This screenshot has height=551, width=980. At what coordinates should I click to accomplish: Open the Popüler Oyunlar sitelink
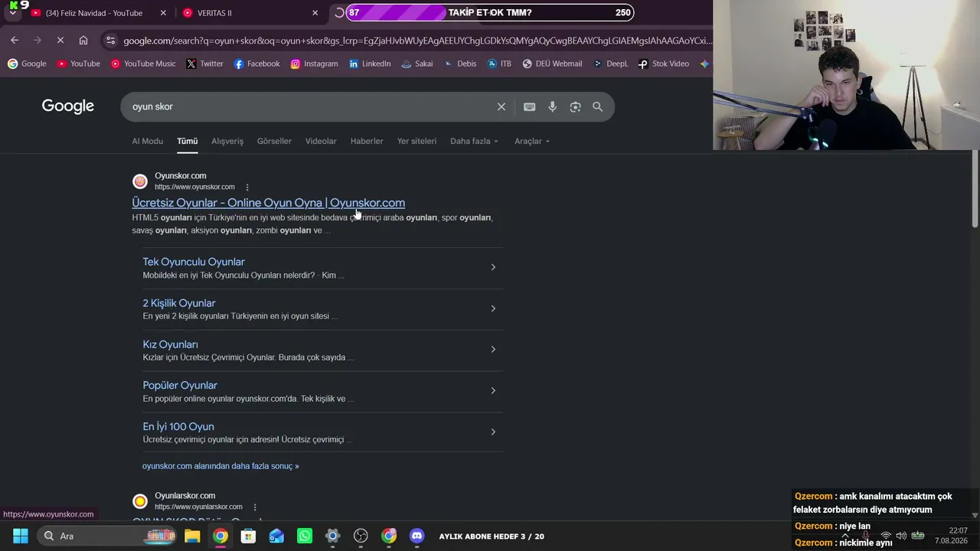(x=180, y=386)
